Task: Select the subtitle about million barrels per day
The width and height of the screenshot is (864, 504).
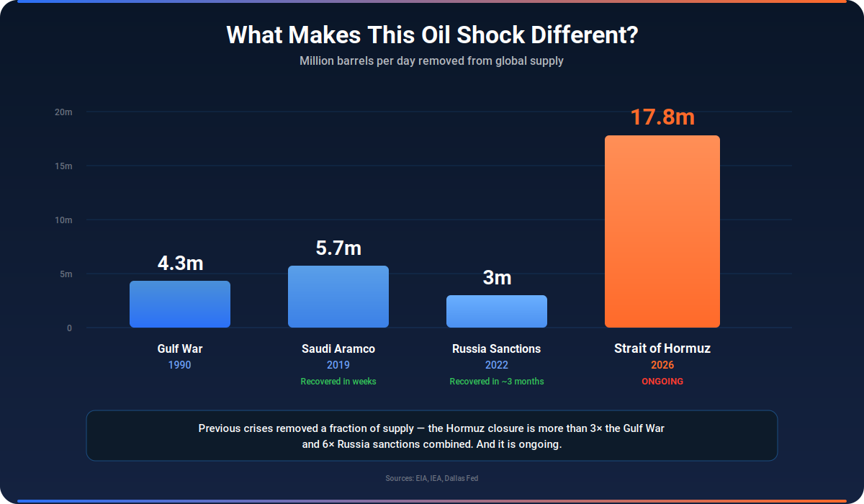Action: (x=432, y=61)
